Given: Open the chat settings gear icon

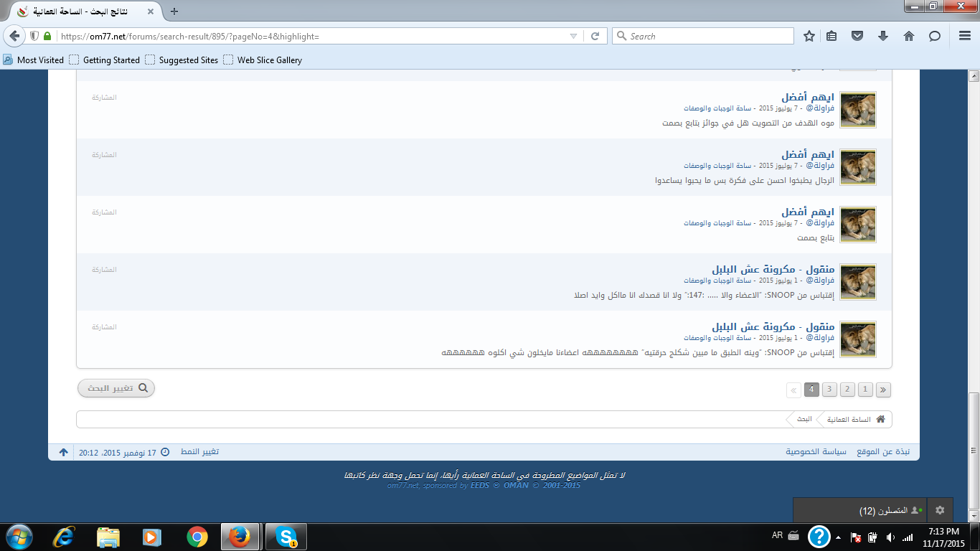Looking at the screenshot, I should tap(940, 510).
